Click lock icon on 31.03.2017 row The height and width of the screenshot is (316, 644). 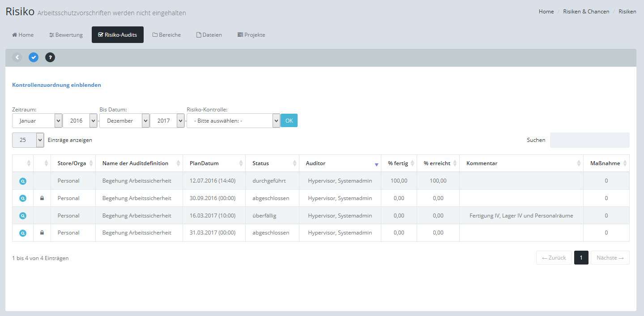pyautogui.click(x=42, y=233)
